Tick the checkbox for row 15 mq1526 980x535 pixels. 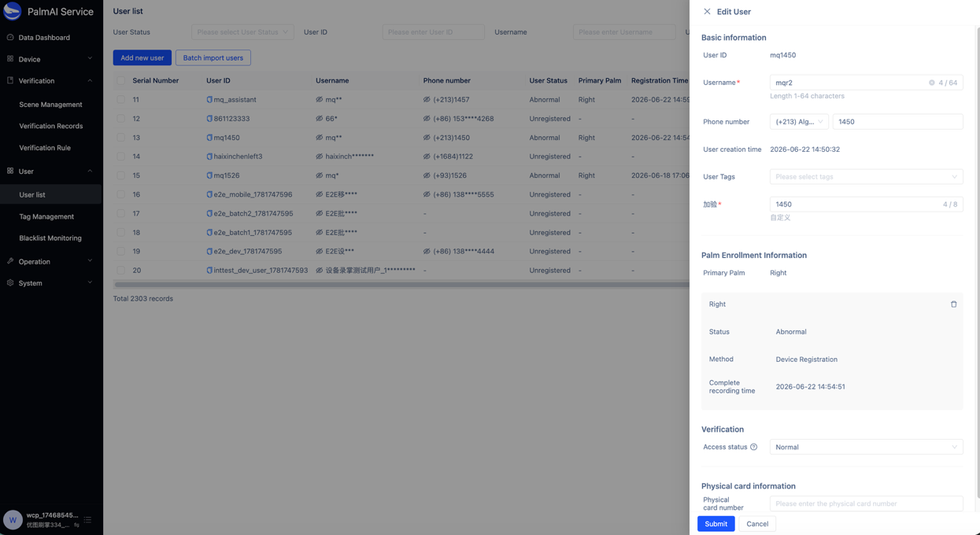(x=120, y=175)
